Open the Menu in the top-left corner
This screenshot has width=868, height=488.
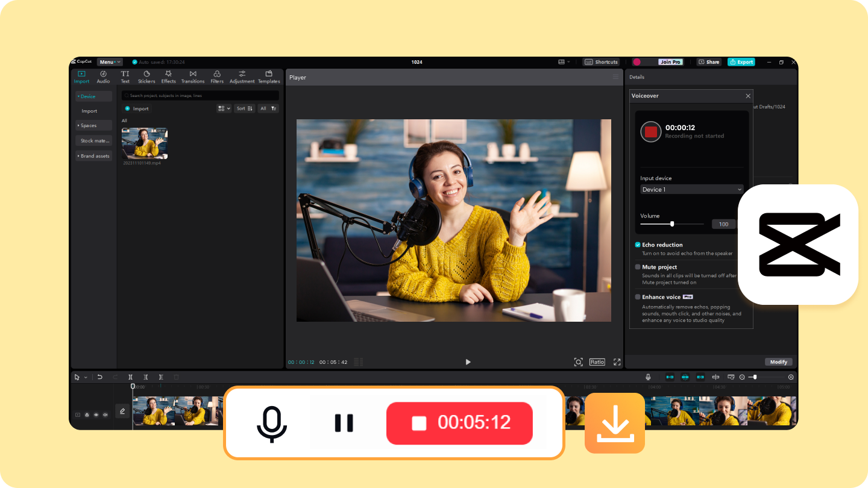tap(108, 61)
